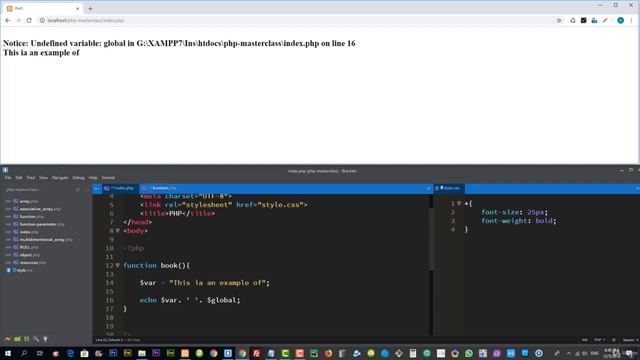Switch to the function.php editor tab
Viewport: 640px width, 360px height.
pyautogui.click(x=161, y=188)
